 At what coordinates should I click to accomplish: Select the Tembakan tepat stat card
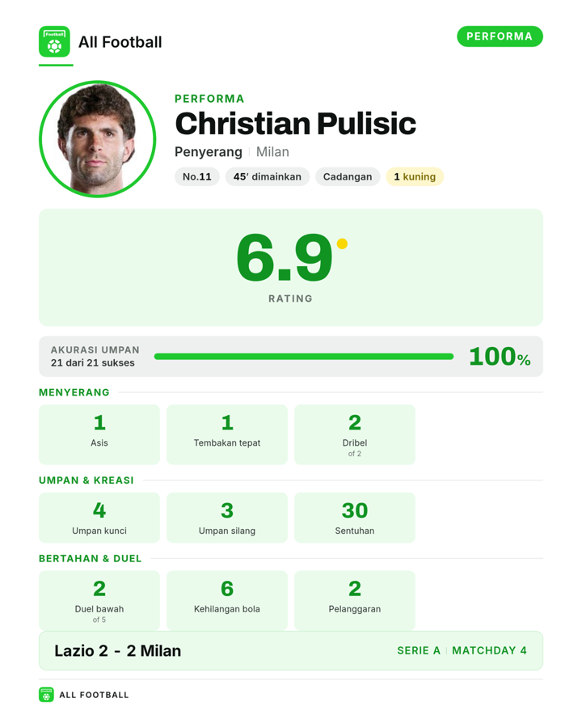pos(227,434)
